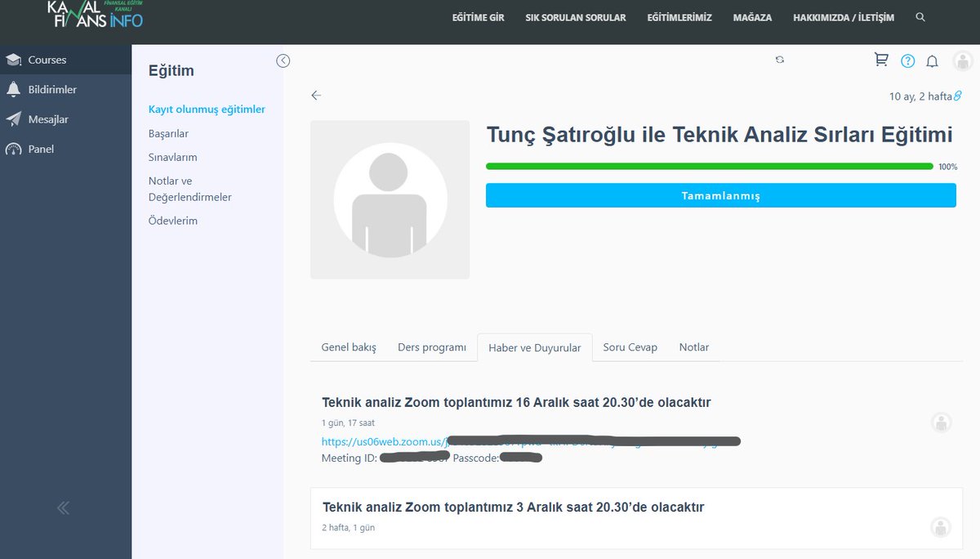The width and height of the screenshot is (980, 559).
Task: Open MAĞAZA menu item
Action: [x=752, y=17]
